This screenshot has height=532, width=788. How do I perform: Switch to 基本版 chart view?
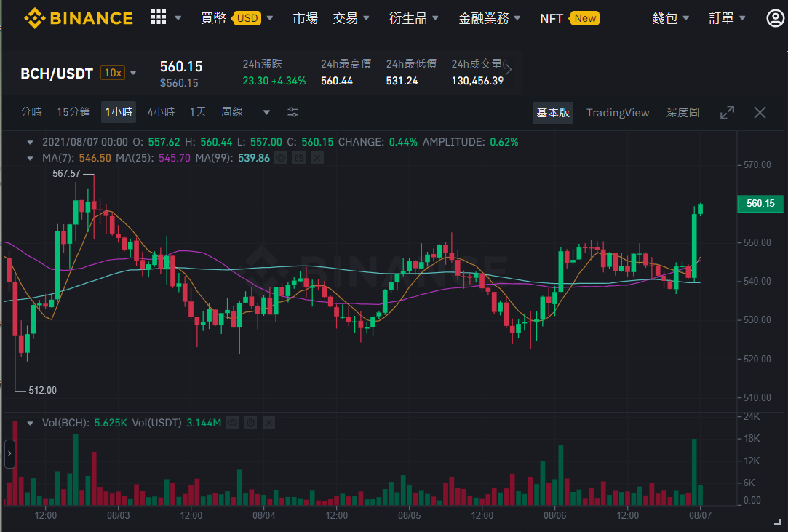click(553, 113)
